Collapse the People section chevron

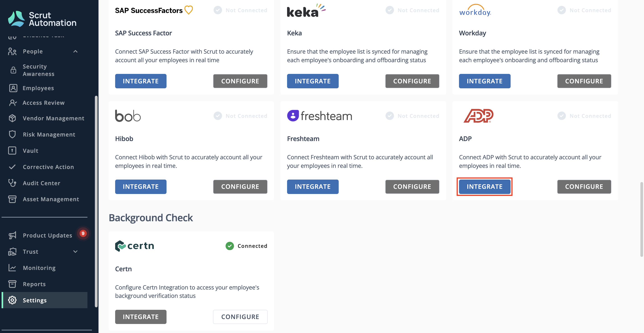pyautogui.click(x=75, y=51)
